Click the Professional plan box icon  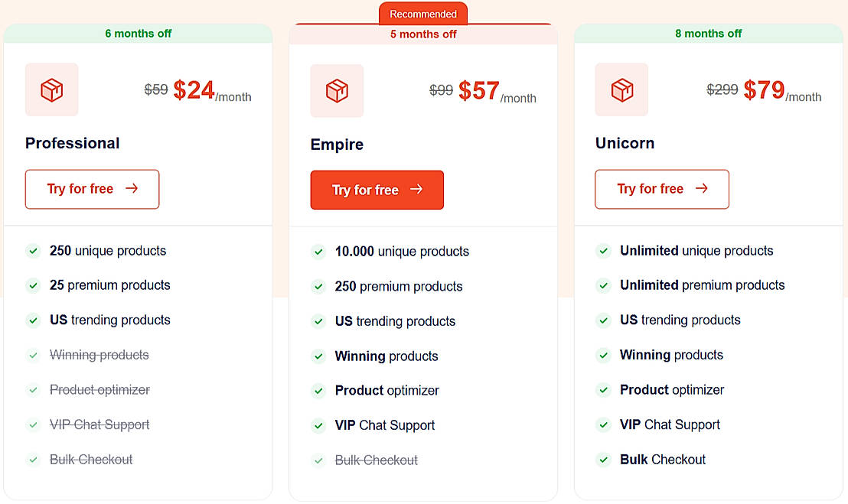tap(52, 90)
